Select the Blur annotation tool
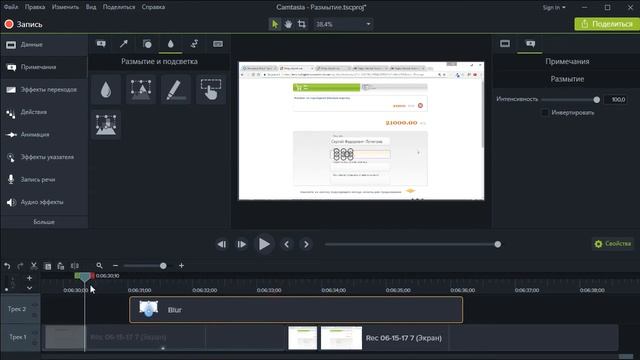Viewport: 640px width, 360px height. [x=106, y=89]
